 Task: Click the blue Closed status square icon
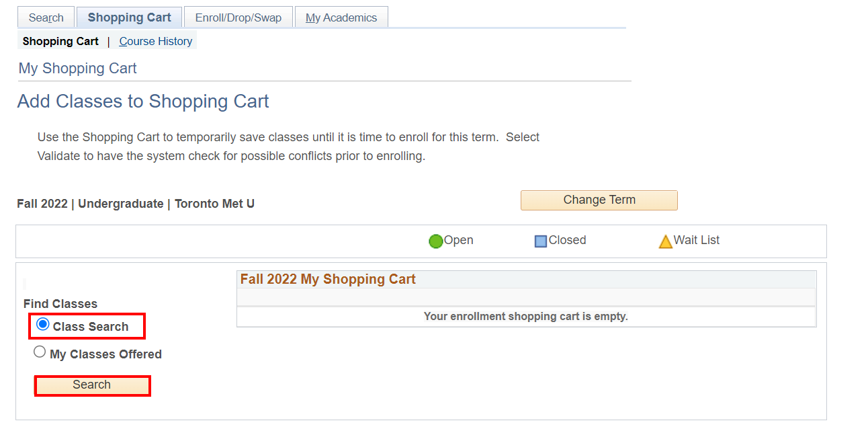(x=541, y=241)
